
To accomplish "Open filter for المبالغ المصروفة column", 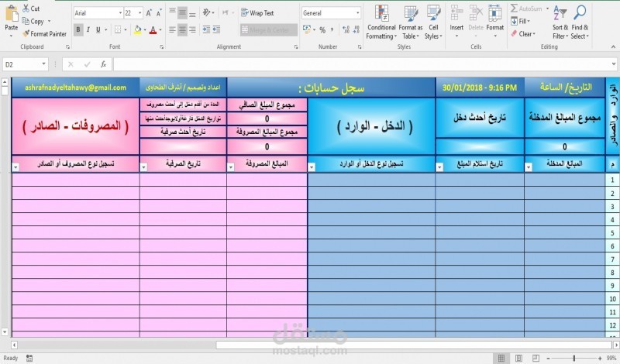I will coord(231,167).
